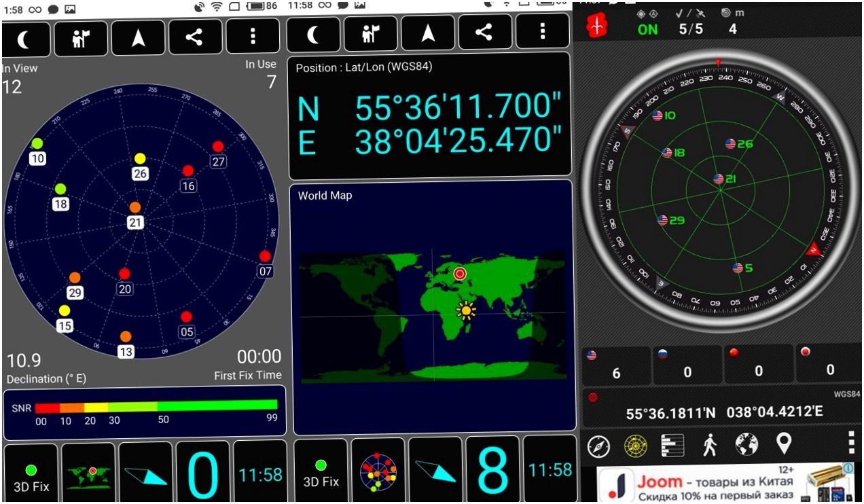Switch to the compass tab on right screen
Viewport: 864px width, 504px height.
click(598, 446)
